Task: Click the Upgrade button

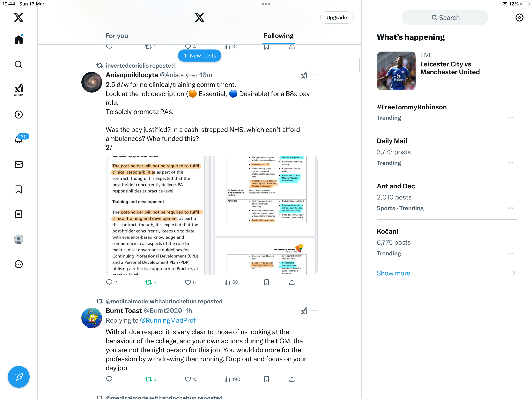Action: [336, 18]
